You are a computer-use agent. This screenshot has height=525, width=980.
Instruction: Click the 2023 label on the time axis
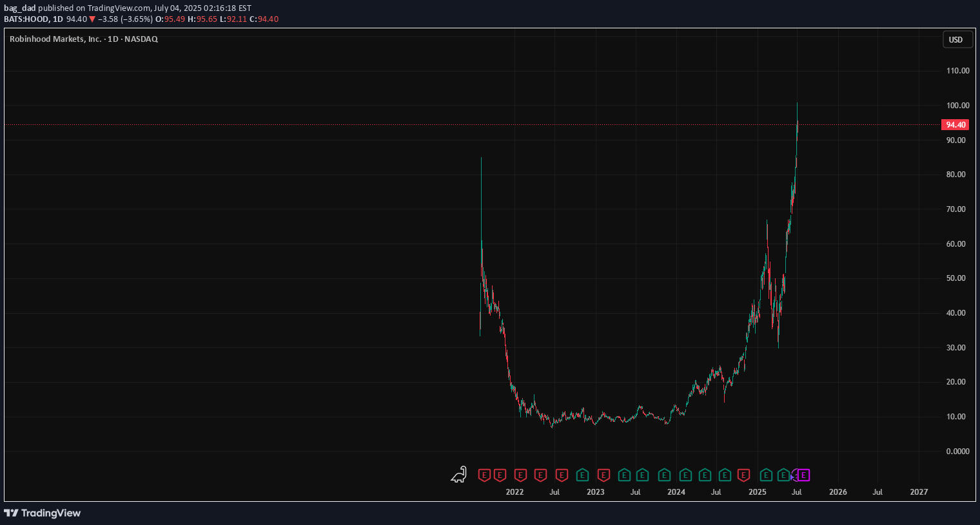coord(596,492)
